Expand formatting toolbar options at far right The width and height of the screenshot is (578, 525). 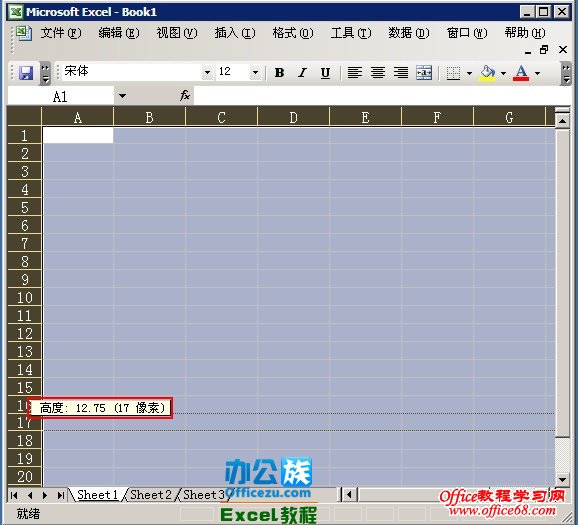tap(566, 73)
